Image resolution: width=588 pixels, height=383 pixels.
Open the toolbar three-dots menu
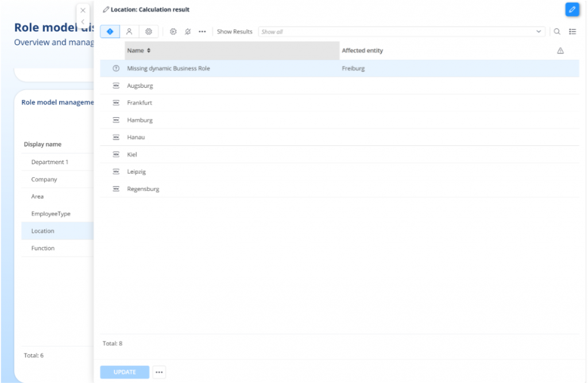pyautogui.click(x=202, y=32)
